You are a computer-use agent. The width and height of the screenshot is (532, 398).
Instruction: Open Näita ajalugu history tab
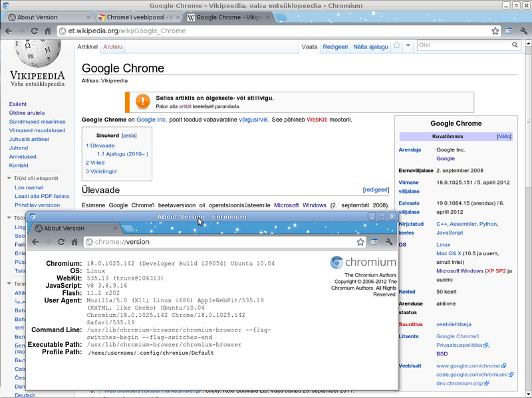pyautogui.click(x=370, y=47)
